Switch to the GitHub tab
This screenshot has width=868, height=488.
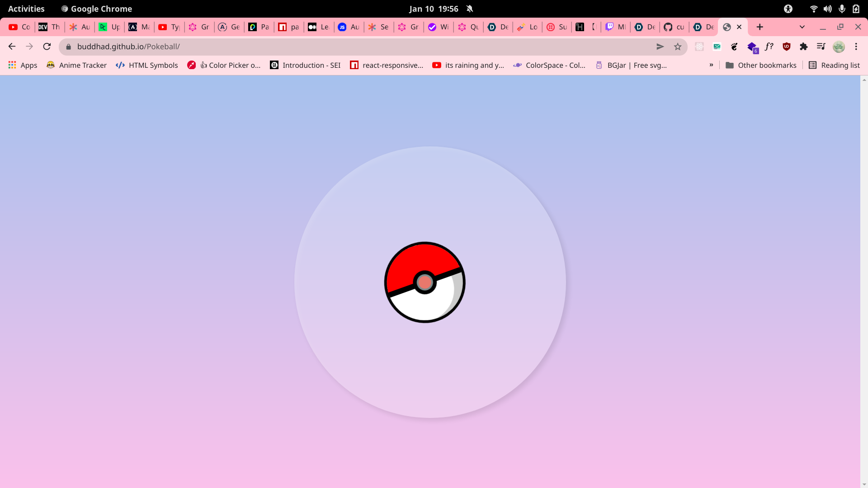pos(674,27)
